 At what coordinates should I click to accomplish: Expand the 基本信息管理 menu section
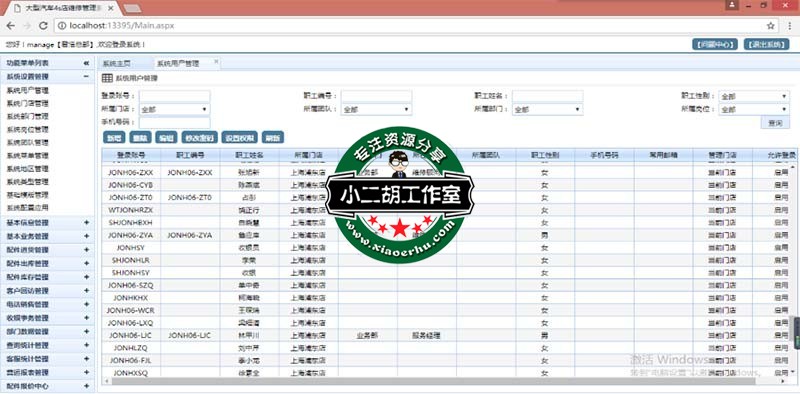coord(86,223)
